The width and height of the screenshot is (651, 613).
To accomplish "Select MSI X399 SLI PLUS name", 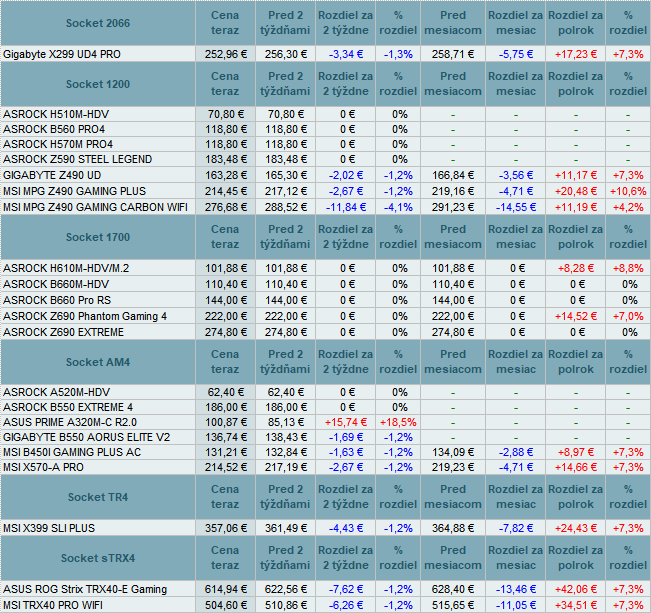I will click(x=49, y=528).
